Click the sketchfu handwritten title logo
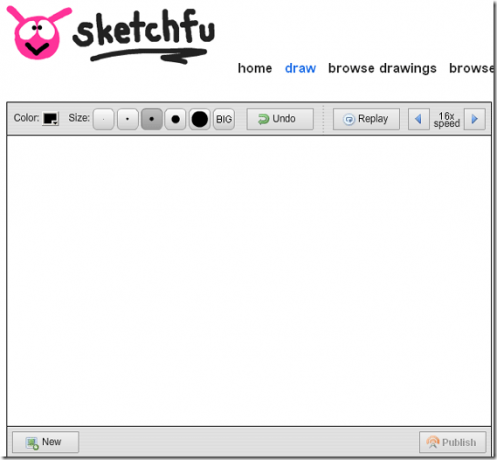The image size is (497, 460). point(144,36)
